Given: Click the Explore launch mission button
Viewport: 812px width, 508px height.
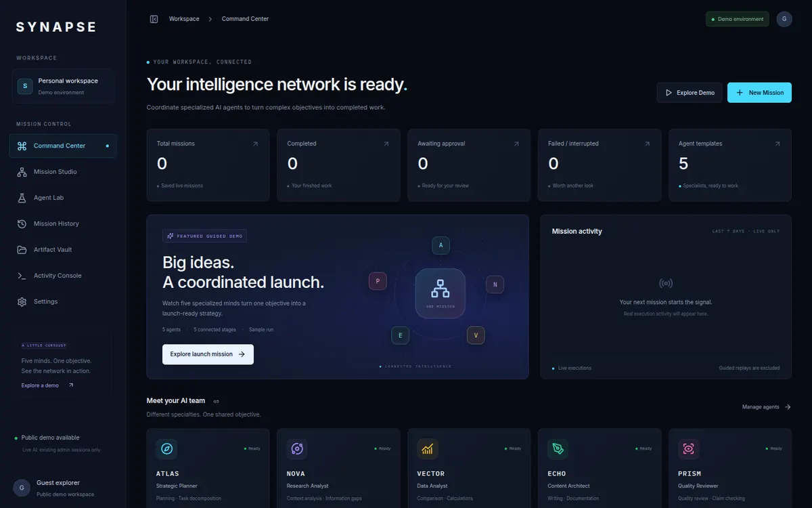Looking at the screenshot, I should click(x=208, y=354).
